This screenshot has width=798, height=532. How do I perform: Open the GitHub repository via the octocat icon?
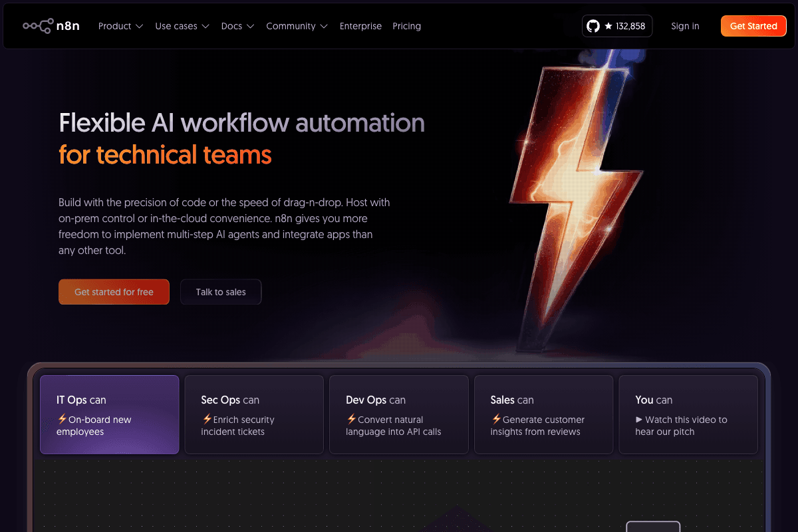coord(594,26)
